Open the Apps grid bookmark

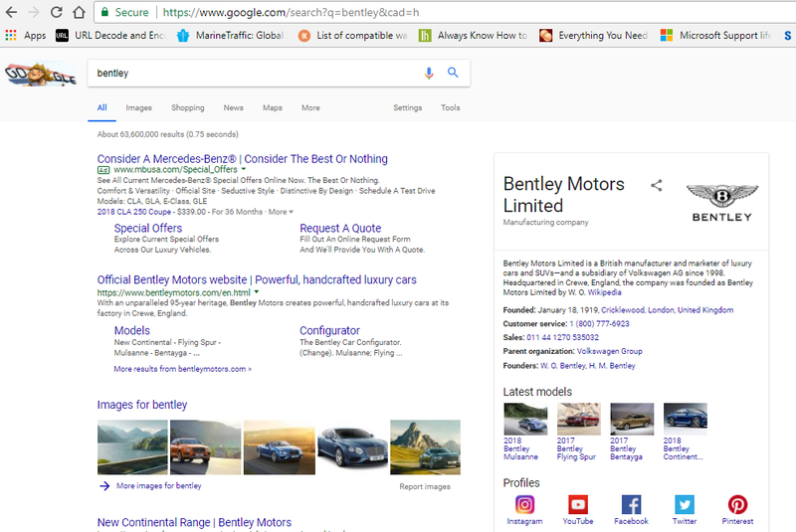click(x=26, y=35)
